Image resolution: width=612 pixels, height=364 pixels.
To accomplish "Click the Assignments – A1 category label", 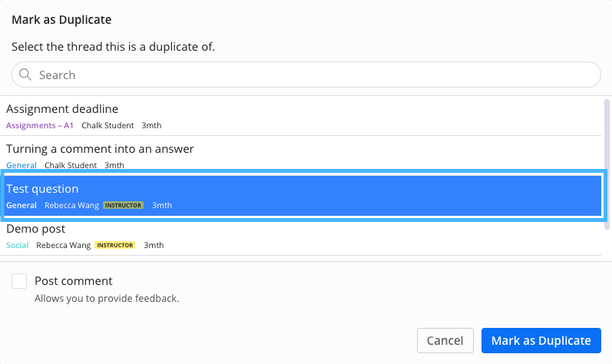I will point(40,125).
